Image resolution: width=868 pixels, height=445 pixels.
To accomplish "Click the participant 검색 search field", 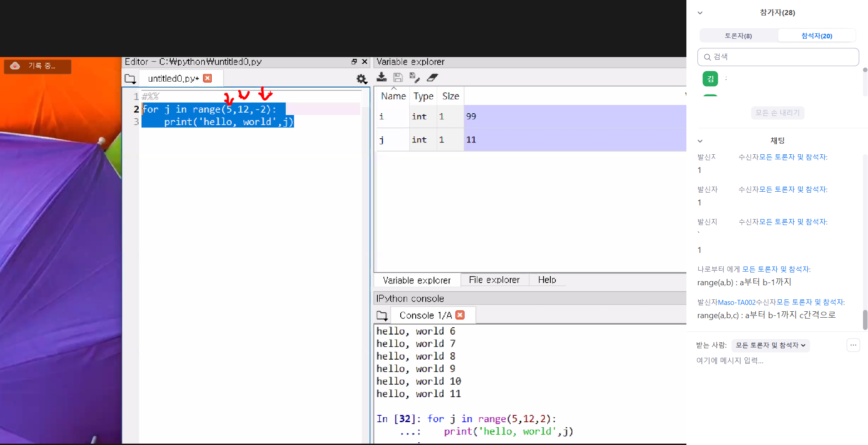I will (x=778, y=57).
